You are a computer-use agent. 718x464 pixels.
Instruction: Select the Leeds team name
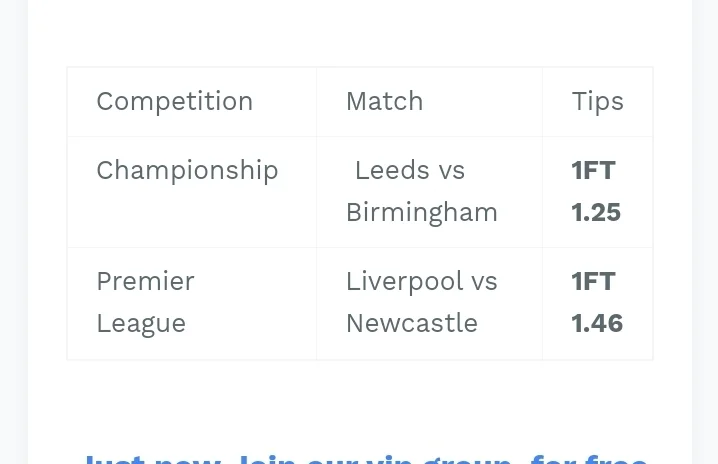click(x=392, y=170)
